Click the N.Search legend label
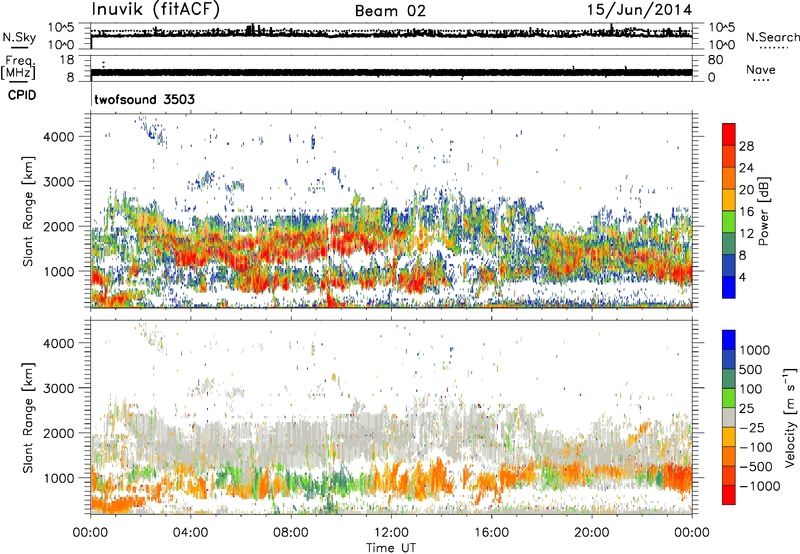 (x=772, y=37)
